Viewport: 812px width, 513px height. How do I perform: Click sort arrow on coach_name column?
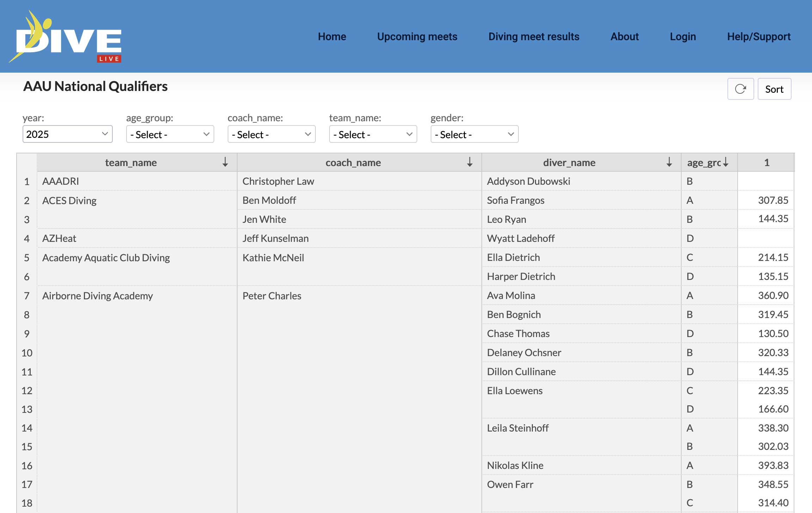469,162
